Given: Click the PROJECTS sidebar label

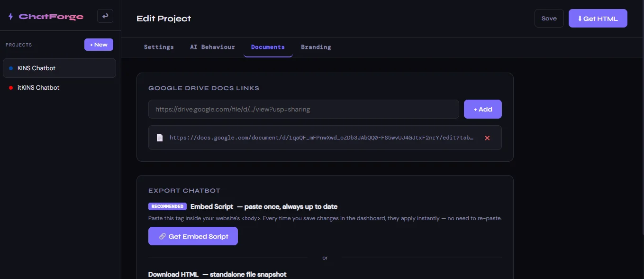Looking at the screenshot, I should point(19,45).
